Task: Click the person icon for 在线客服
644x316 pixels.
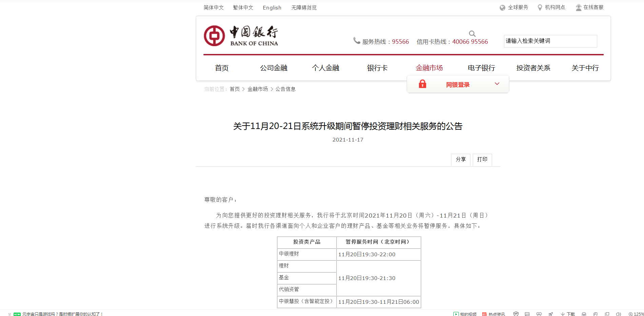Action: tap(579, 7)
